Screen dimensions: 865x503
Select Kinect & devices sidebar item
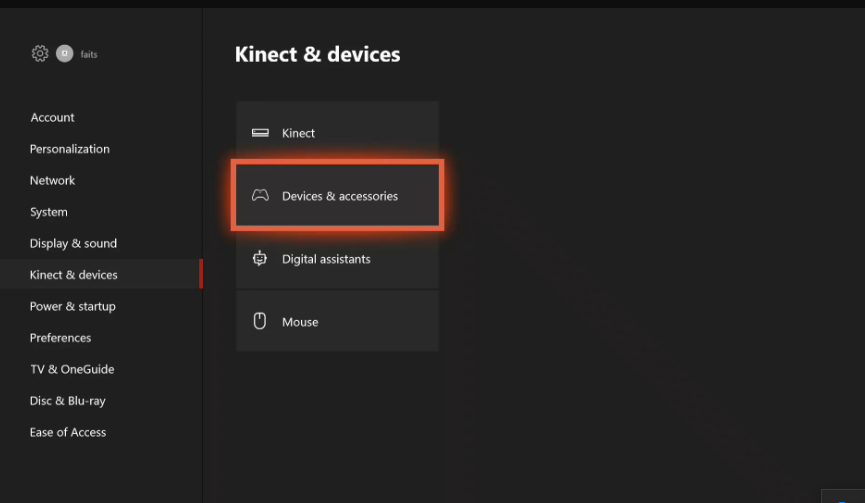pos(102,274)
